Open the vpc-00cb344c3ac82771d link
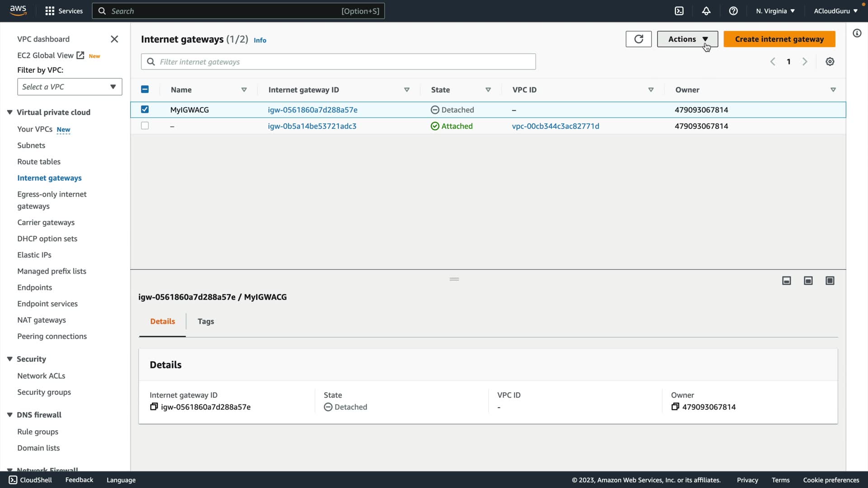Image resolution: width=868 pixels, height=488 pixels. pos(555,126)
